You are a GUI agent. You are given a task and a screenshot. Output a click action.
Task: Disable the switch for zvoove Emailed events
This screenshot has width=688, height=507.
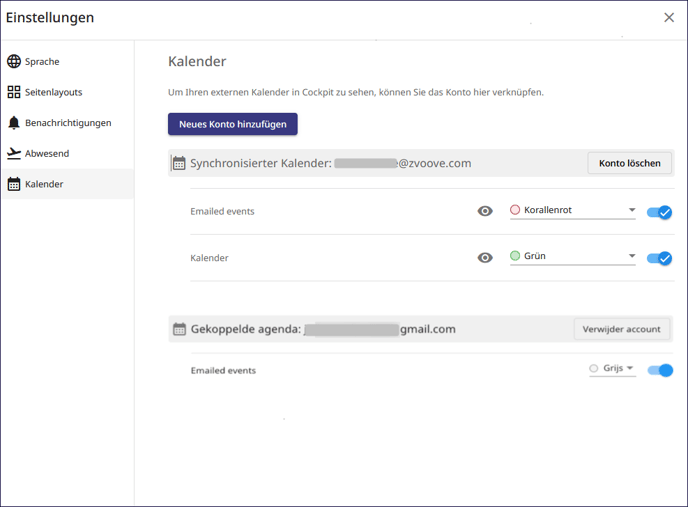659,212
